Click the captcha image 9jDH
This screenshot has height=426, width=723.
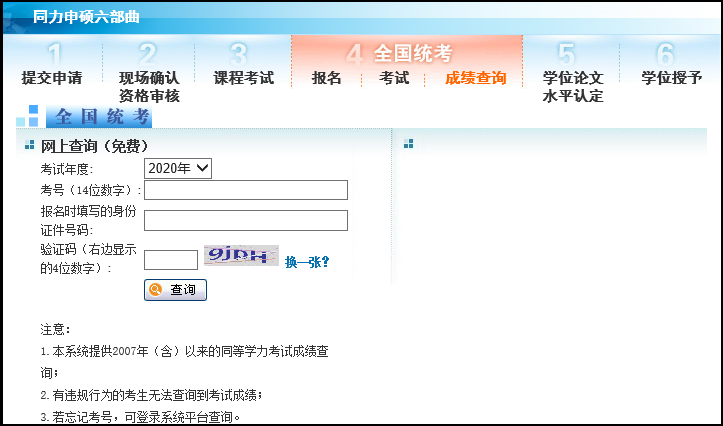pos(241,255)
